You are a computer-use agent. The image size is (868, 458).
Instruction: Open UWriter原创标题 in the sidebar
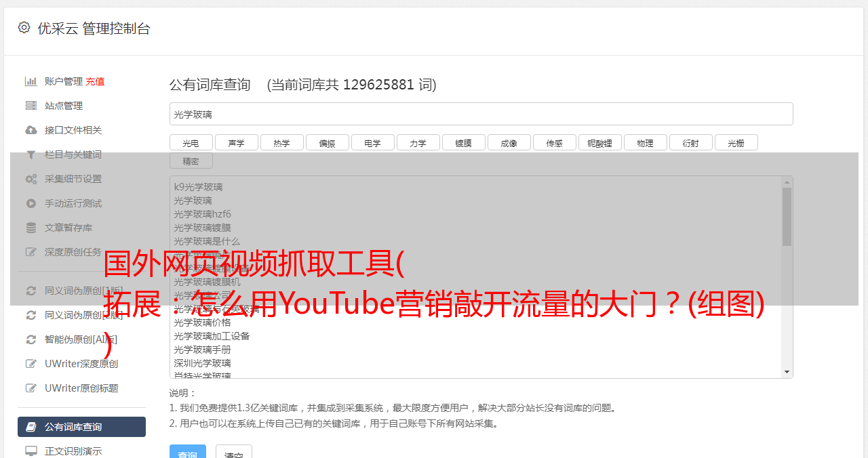pos(81,388)
